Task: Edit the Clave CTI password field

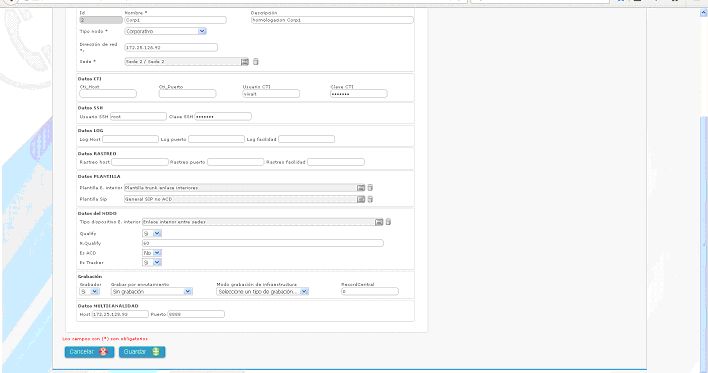Action: coord(359,93)
